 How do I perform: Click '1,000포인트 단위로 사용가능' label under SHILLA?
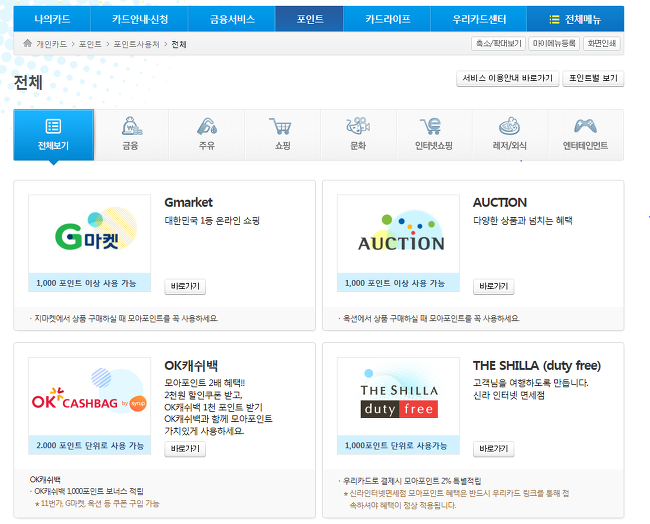pos(396,446)
